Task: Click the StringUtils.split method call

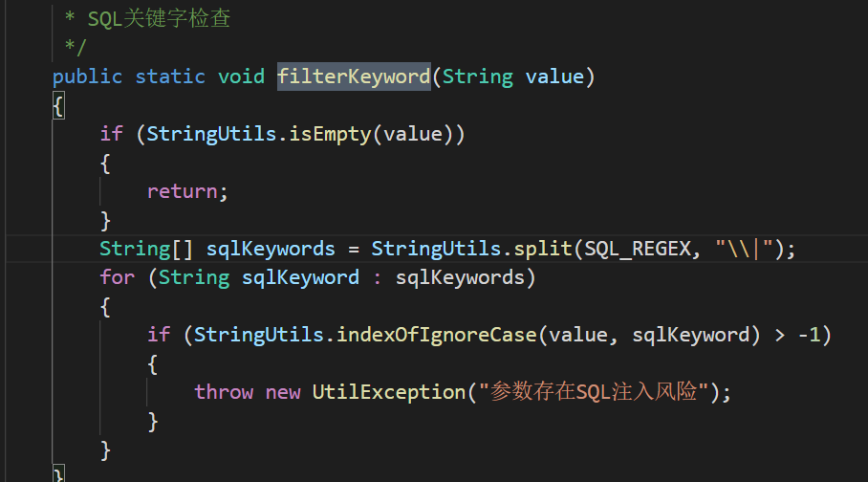Action: [x=471, y=249]
